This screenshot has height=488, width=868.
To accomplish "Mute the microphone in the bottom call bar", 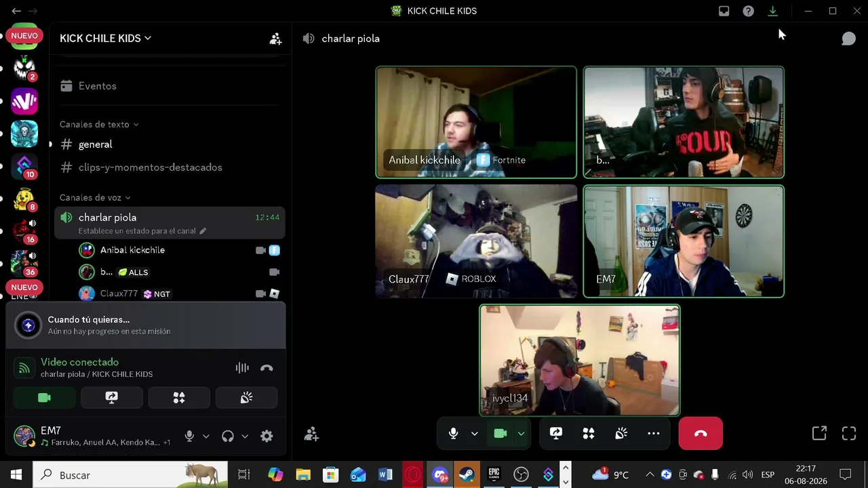I will click(x=454, y=434).
